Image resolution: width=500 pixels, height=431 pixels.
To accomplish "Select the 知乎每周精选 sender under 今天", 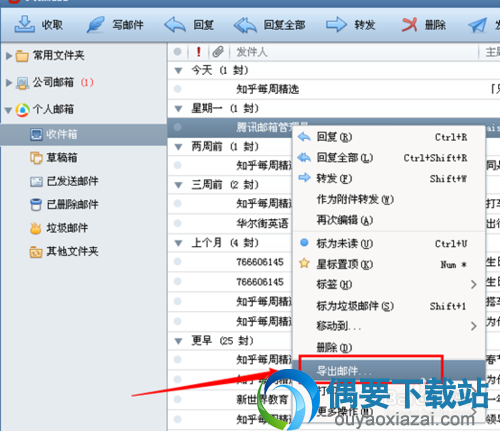I will pyautogui.click(x=268, y=89).
